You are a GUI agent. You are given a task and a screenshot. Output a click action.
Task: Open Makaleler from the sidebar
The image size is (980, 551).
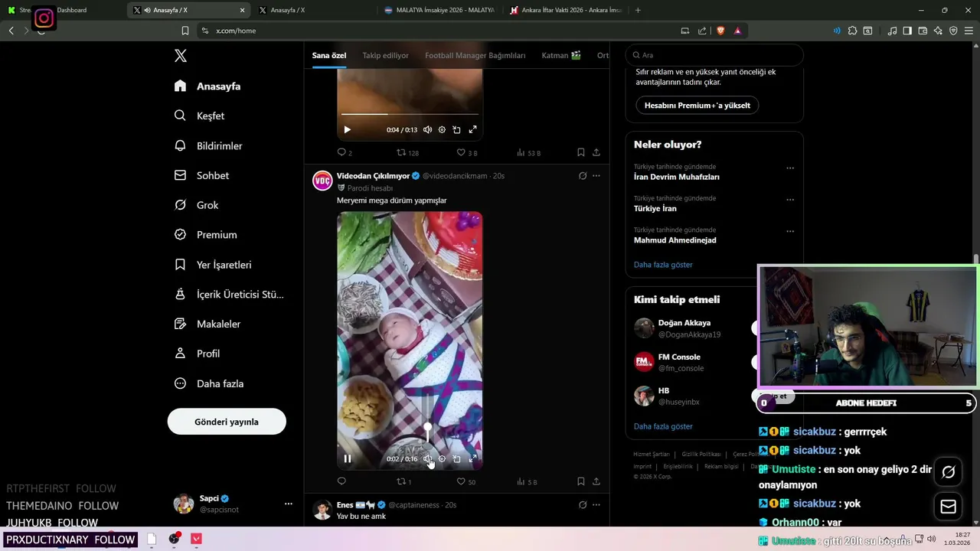(x=207, y=324)
